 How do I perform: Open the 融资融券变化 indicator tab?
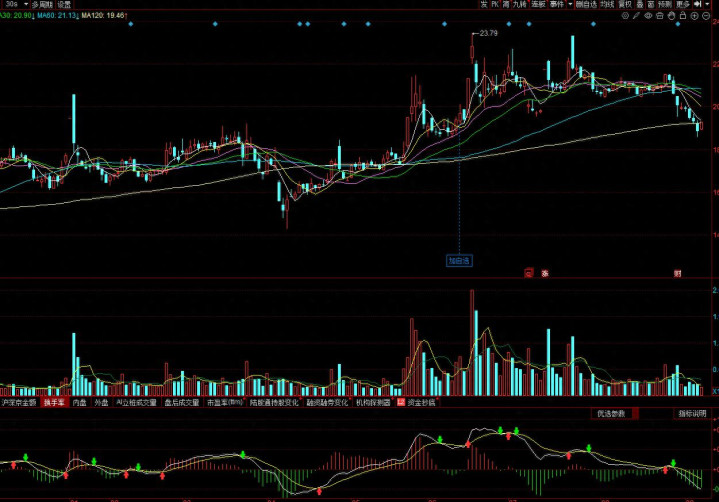327,403
